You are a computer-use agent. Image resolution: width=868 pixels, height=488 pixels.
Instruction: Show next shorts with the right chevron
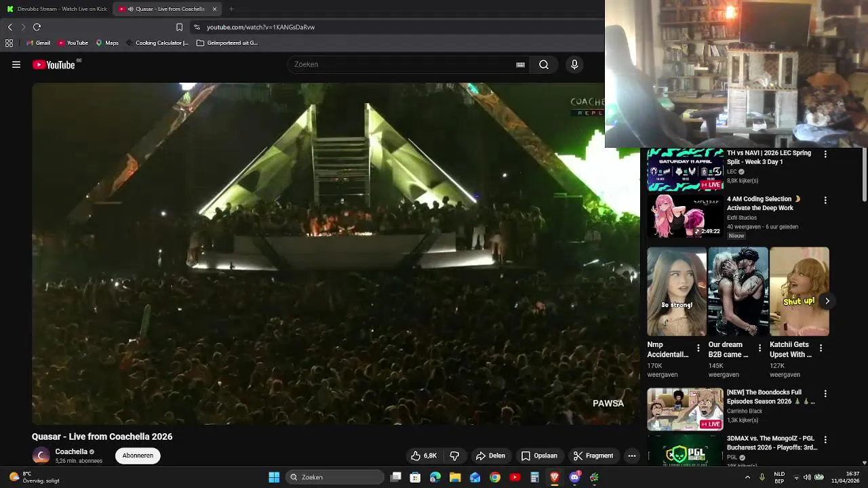click(827, 301)
